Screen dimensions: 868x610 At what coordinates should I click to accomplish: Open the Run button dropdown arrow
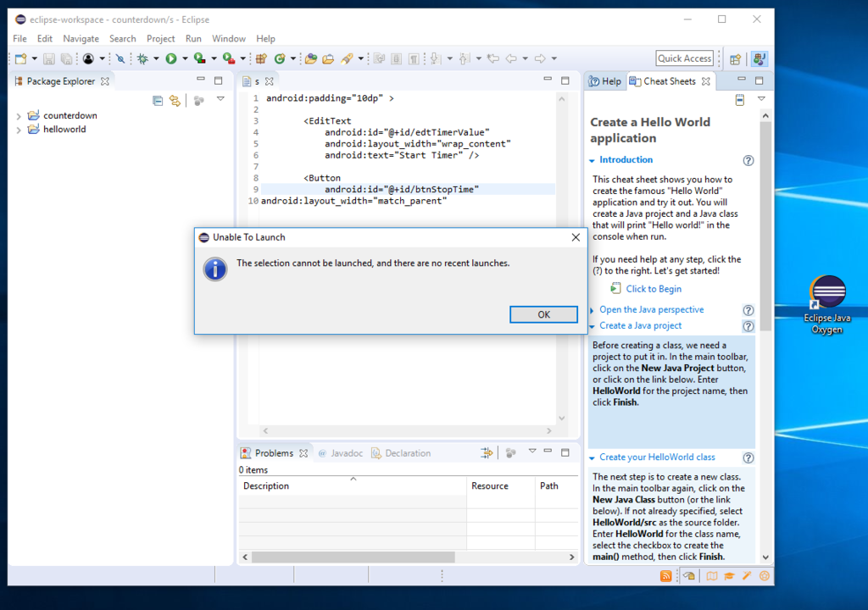tap(185, 58)
